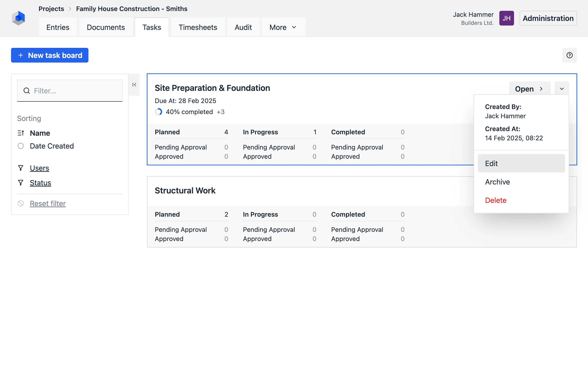Click the sort ascending icon beside Name
The width and height of the screenshot is (588, 368).
pos(21,133)
